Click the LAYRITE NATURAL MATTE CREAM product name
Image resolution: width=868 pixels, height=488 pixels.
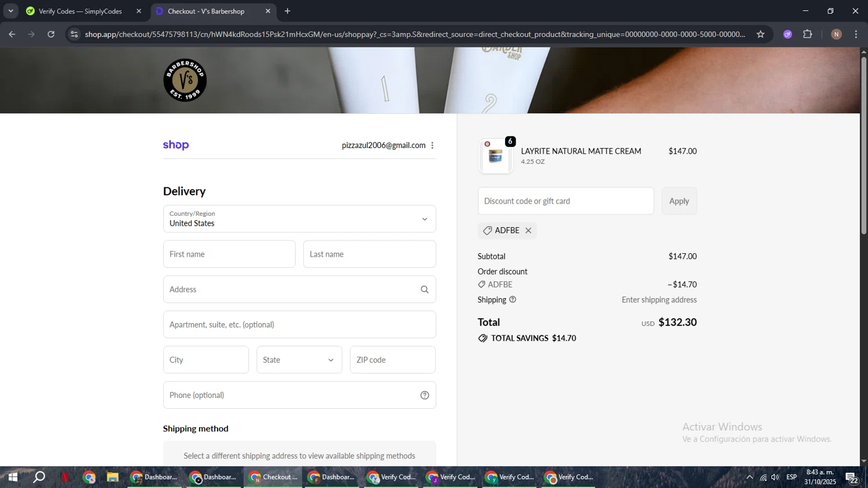tap(581, 151)
